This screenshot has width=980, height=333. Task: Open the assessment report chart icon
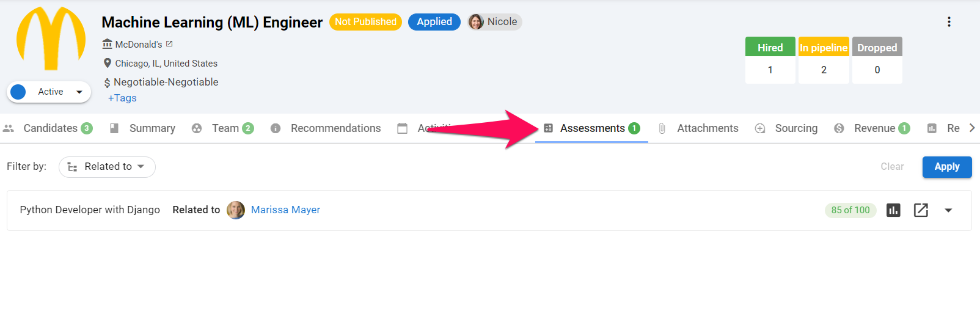click(x=893, y=210)
